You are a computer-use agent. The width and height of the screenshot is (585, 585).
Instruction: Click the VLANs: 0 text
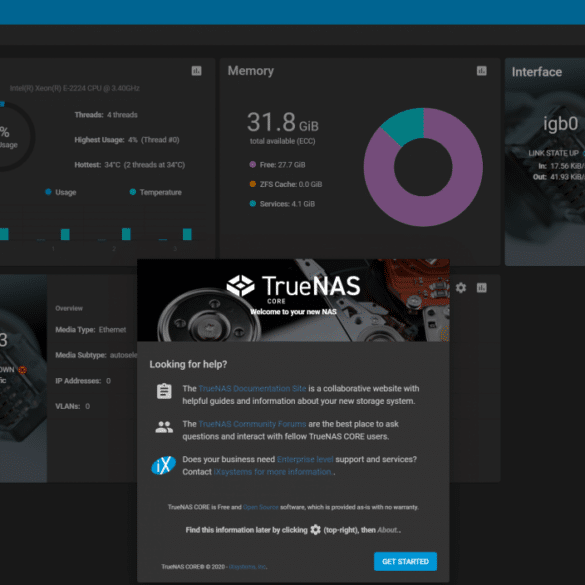(x=72, y=406)
